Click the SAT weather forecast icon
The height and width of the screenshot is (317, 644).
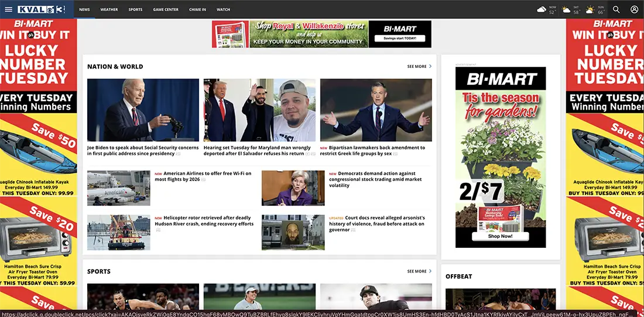566,9
